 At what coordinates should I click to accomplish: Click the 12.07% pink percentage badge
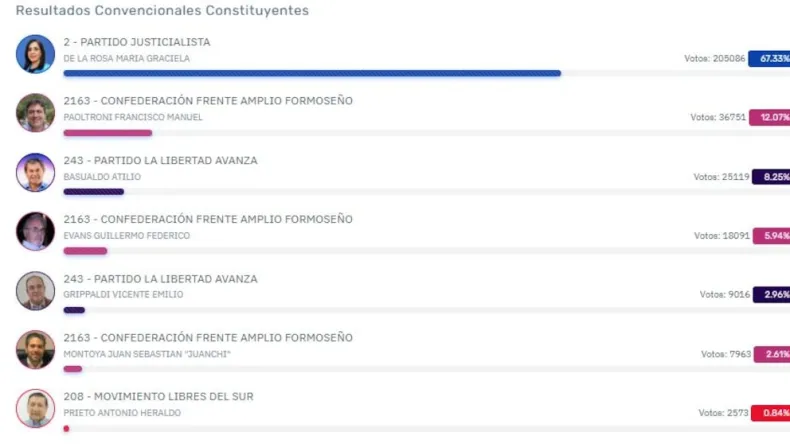point(770,117)
